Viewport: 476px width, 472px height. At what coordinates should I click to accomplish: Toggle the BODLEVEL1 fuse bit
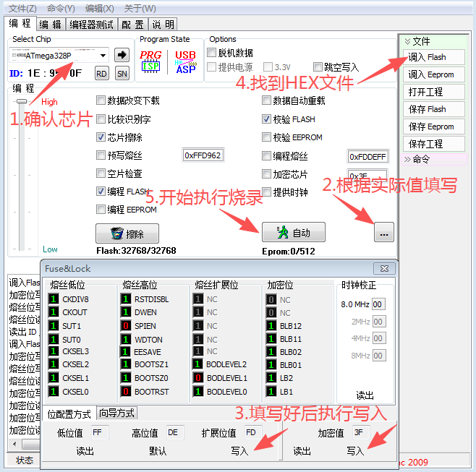tap(198, 378)
